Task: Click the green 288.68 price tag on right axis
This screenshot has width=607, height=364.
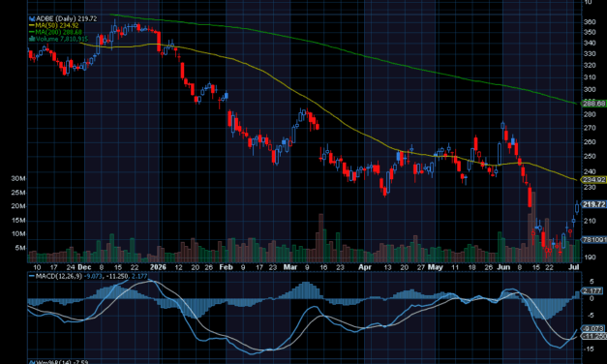Action: coord(593,104)
